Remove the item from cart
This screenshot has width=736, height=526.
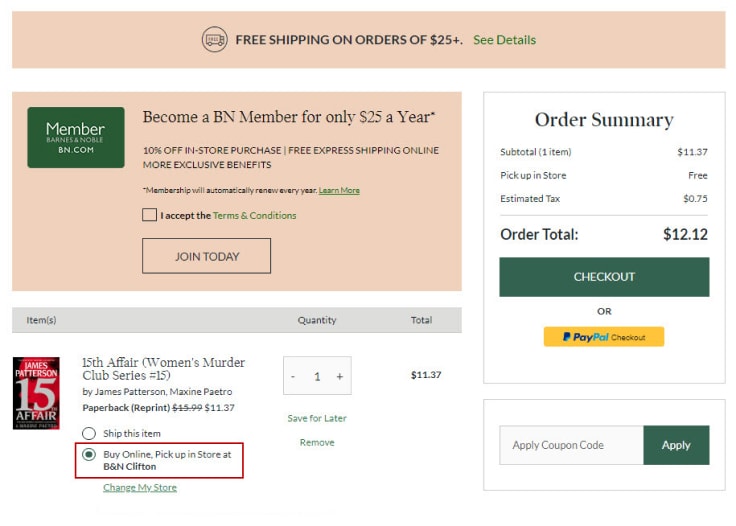click(x=317, y=442)
